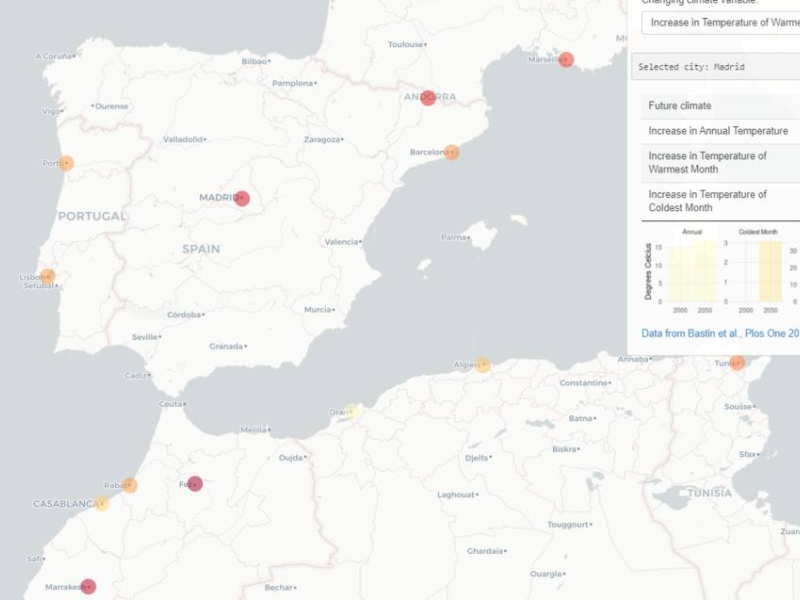Click the Marseille red circle marker
The height and width of the screenshot is (600, 800).
coord(566,60)
